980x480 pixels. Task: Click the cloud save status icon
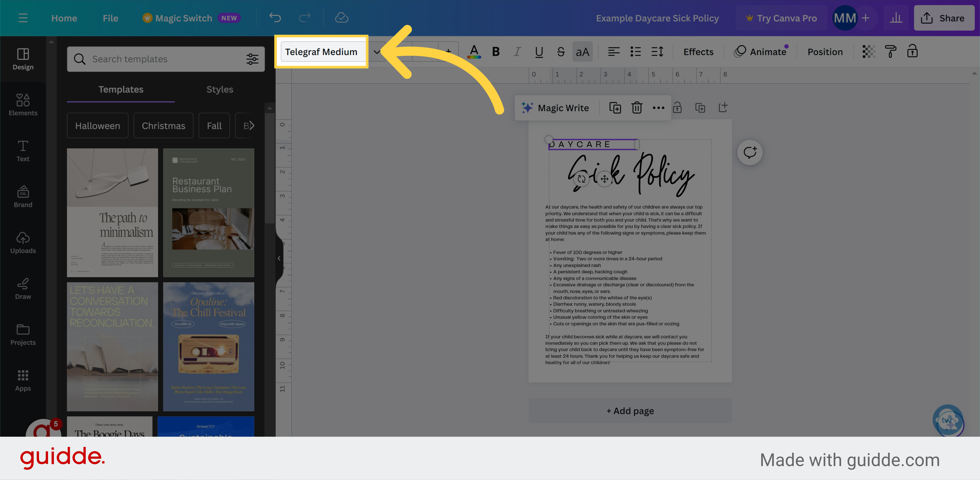[x=341, y=18]
